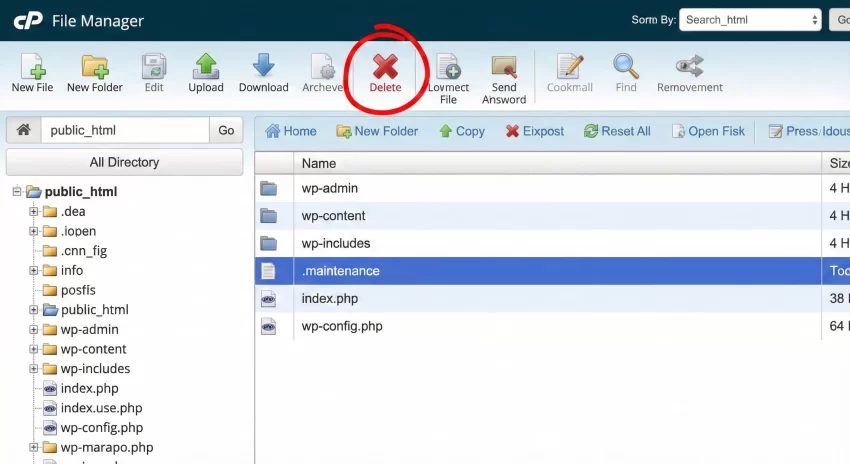The width and height of the screenshot is (850, 464).
Task: Expand the wp-admin tree folder
Action: click(x=34, y=330)
